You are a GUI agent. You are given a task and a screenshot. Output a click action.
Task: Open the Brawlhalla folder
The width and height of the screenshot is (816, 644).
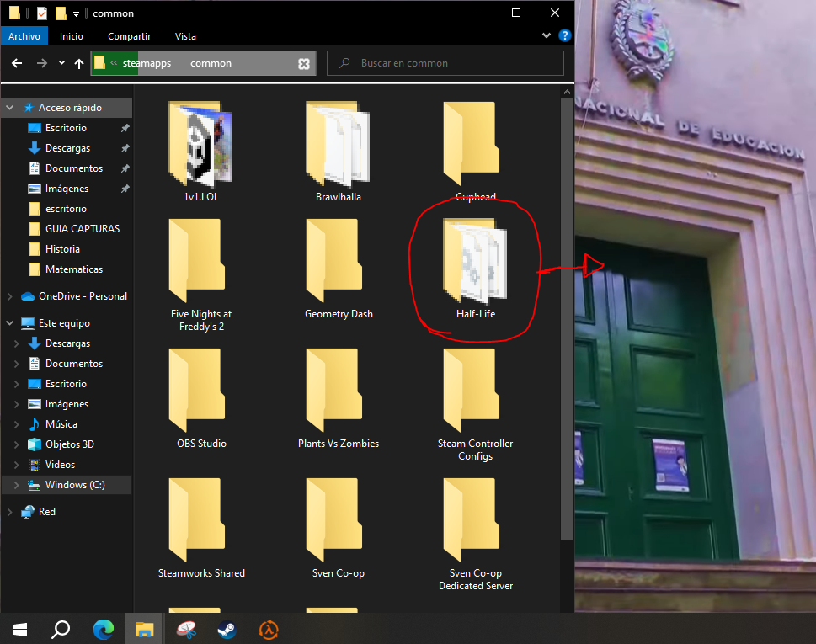click(x=339, y=151)
